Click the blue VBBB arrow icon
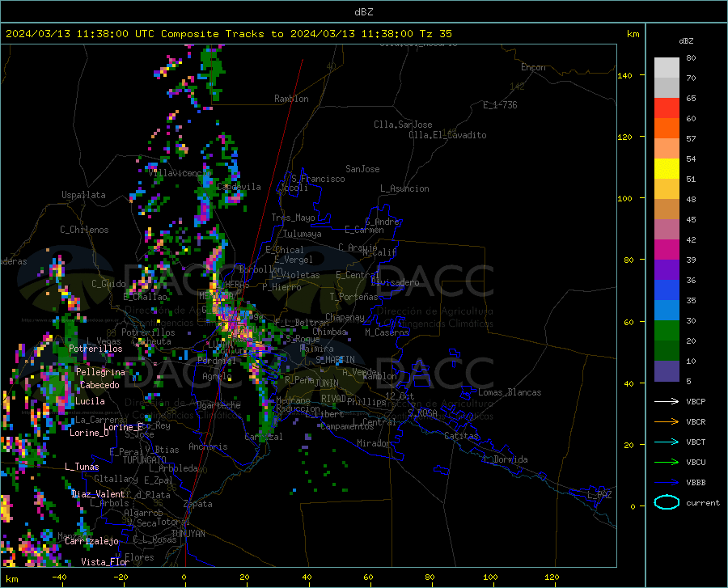 [x=667, y=483]
